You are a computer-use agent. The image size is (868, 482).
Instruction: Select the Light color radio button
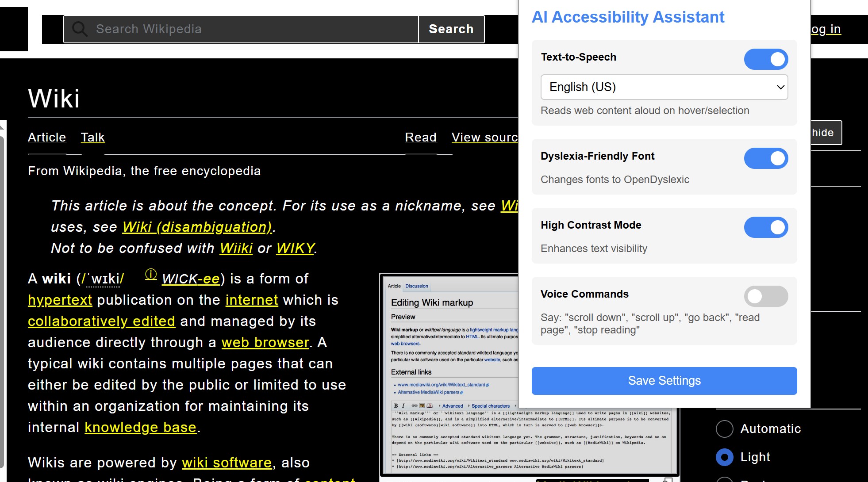point(724,457)
